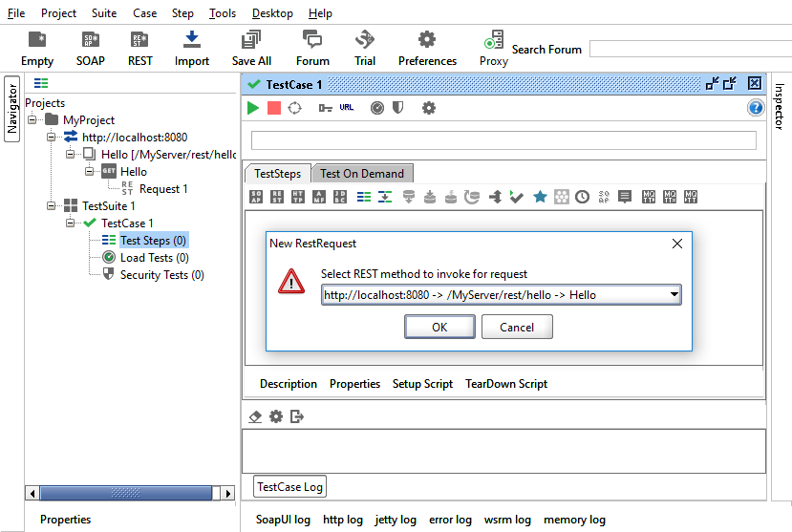The width and height of the screenshot is (792, 532).
Task: Click the Import project icon
Action: point(191,49)
